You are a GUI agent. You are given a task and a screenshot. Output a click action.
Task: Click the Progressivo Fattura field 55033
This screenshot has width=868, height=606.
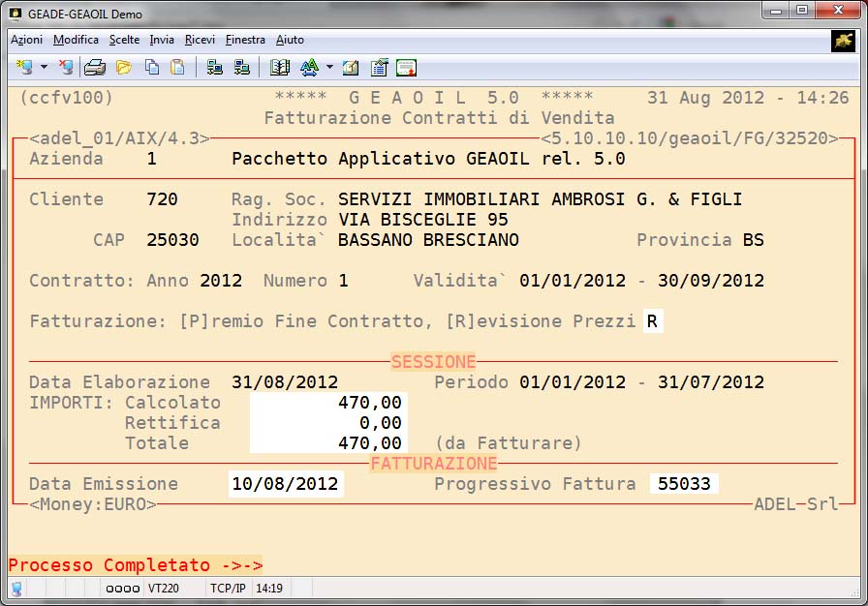point(684,484)
